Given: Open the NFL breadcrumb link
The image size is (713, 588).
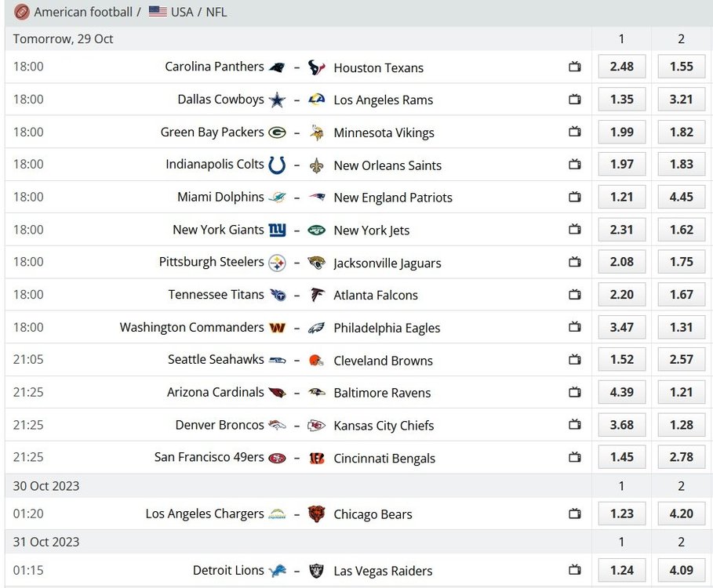Looking at the screenshot, I should [216, 13].
